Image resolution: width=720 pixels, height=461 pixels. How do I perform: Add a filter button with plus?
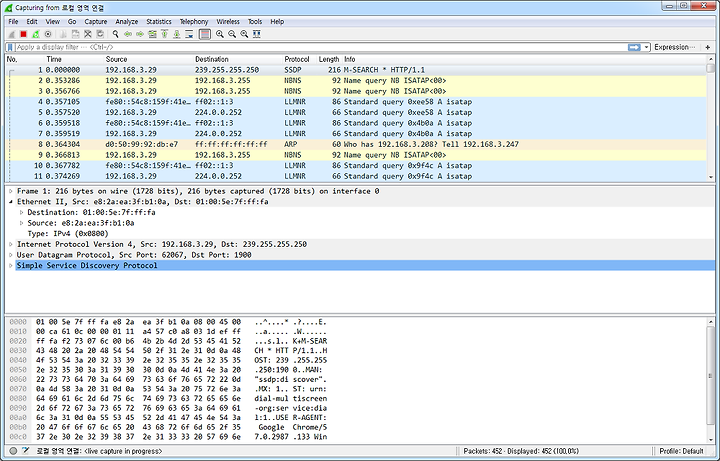point(708,47)
